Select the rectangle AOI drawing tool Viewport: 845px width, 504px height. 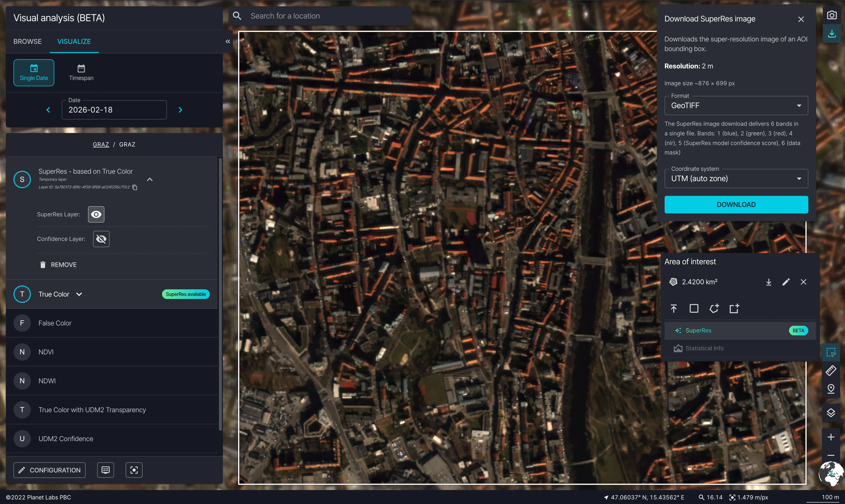click(x=694, y=308)
